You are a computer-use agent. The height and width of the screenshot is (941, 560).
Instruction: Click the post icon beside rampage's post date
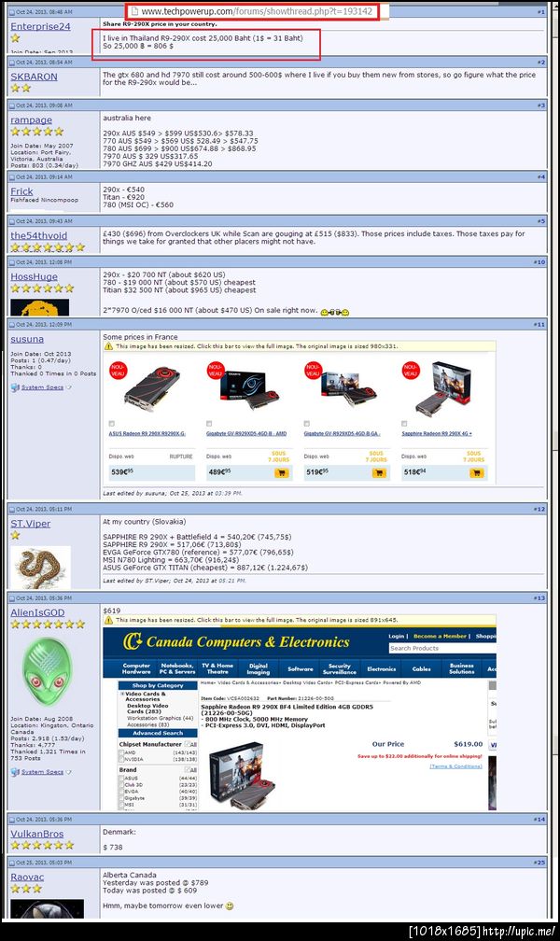click(x=12, y=105)
